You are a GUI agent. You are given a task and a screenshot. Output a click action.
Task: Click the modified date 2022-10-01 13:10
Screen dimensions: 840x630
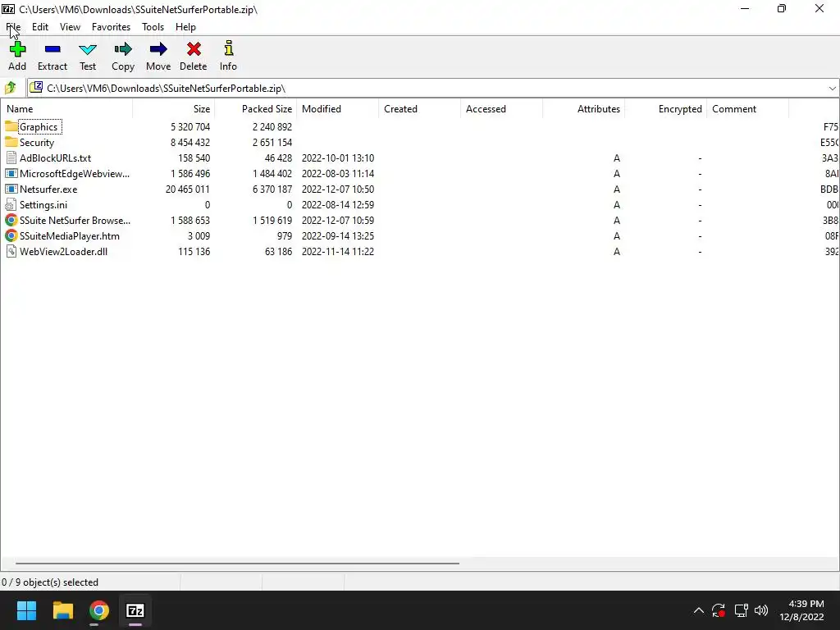click(x=337, y=158)
